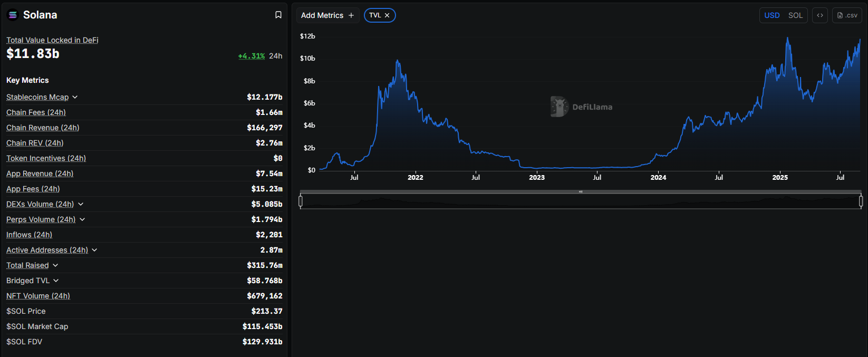868x357 pixels.
Task: Expand Active Addresses (24h) breakdown
Action: (94, 250)
